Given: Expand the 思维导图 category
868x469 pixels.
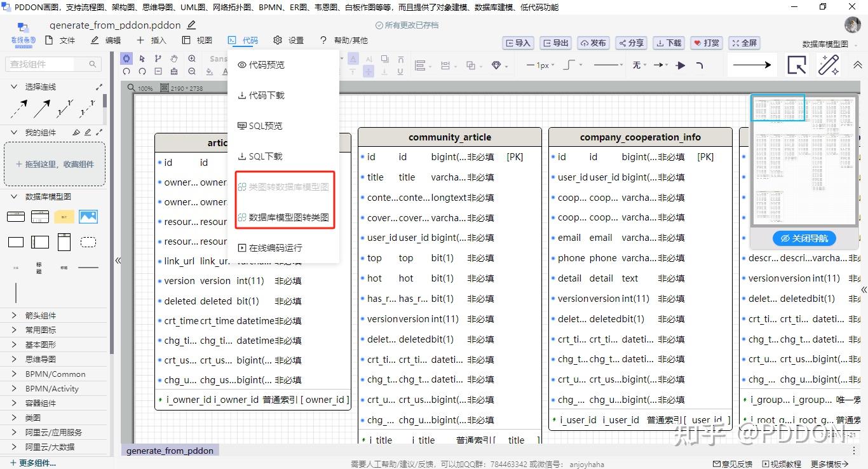Looking at the screenshot, I should (x=14, y=359).
